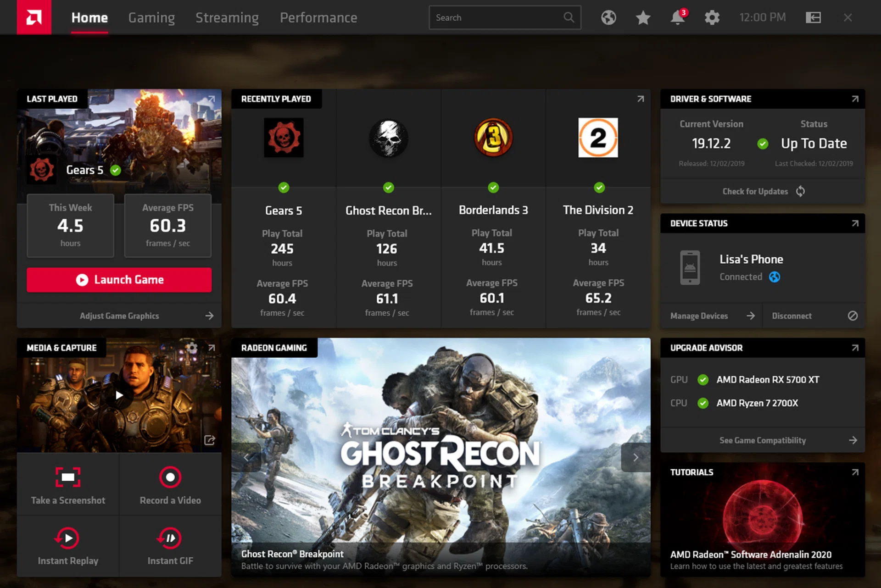The height and width of the screenshot is (588, 881).
Task: Start Record a Video
Action: point(170,477)
